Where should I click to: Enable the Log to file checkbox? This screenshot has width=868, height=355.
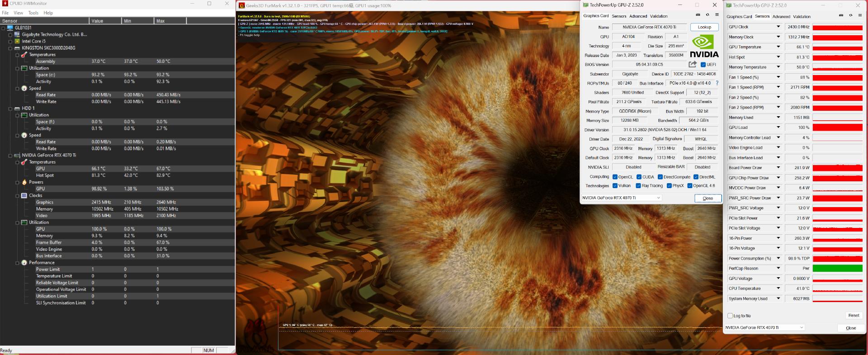pyautogui.click(x=730, y=316)
